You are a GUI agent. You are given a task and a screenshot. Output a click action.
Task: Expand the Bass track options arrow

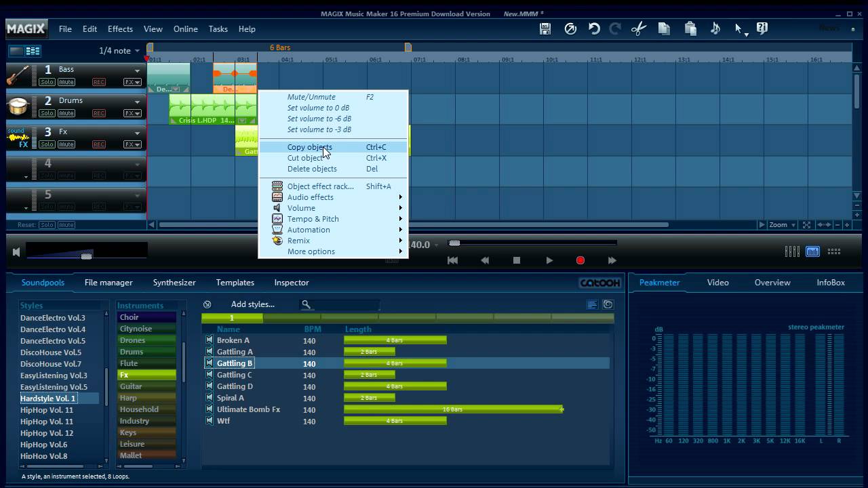pyautogui.click(x=137, y=70)
